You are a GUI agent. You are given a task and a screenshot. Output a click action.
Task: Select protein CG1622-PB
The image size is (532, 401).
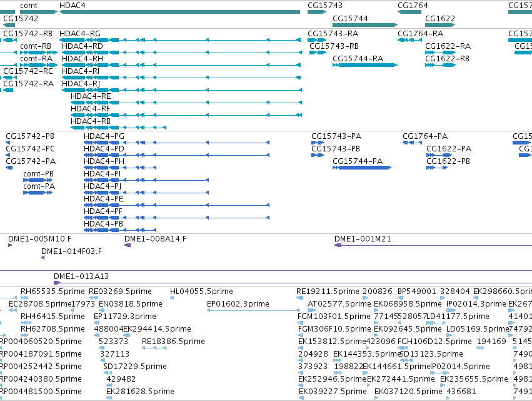click(448, 161)
